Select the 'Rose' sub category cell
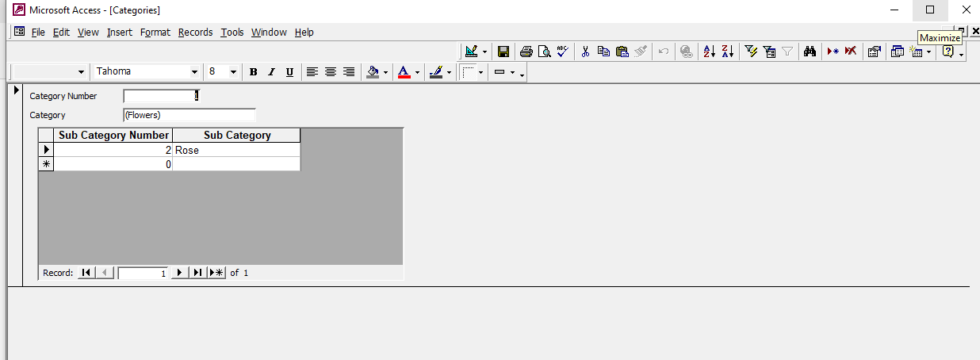The image size is (980, 360). pos(236,150)
